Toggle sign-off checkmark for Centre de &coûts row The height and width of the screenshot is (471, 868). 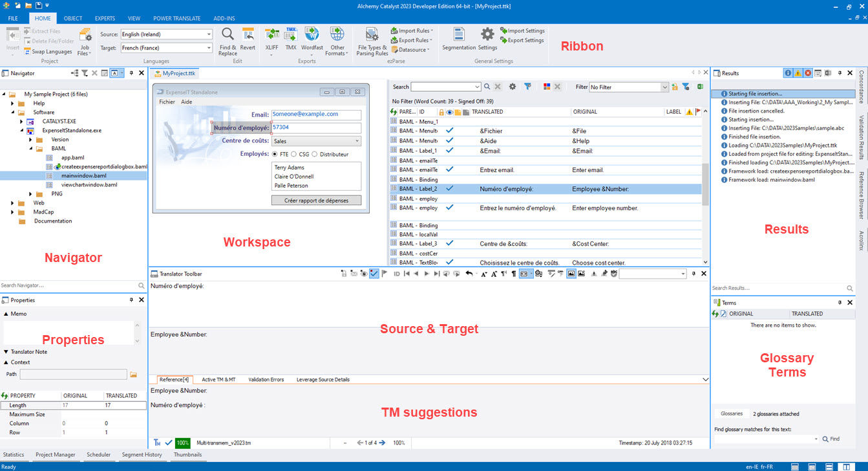click(450, 243)
